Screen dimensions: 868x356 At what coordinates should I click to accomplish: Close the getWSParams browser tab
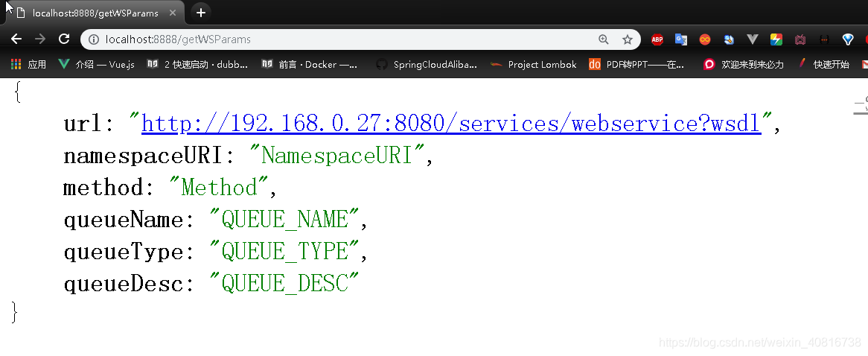coord(173,13)
